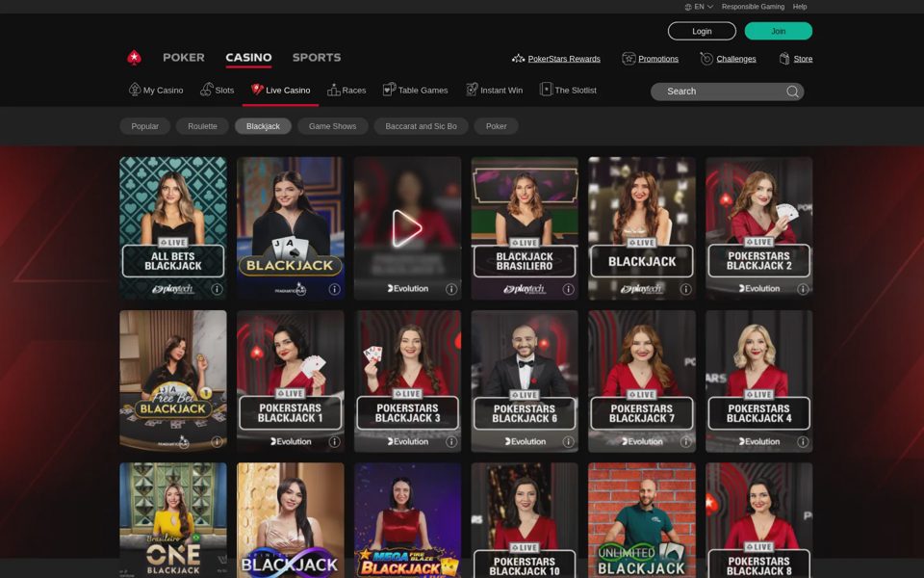Open the Challenges link text
924x578 pixels.
pos(736,59)
